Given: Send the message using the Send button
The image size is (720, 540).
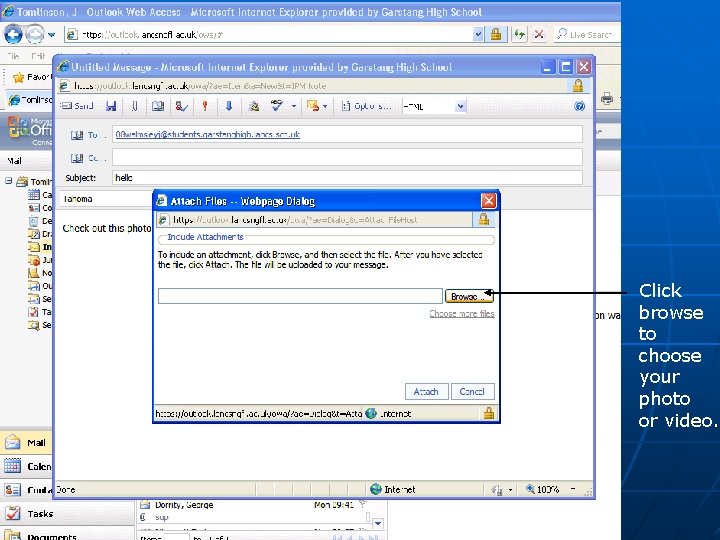Looking at the screenshot, I should coord(78,106).
